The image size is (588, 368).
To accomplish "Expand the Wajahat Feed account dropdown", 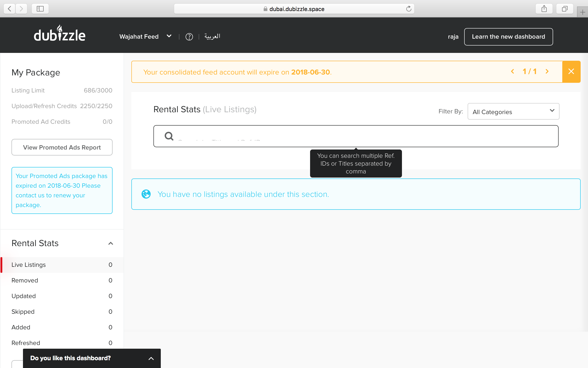I will pos(145,37).
